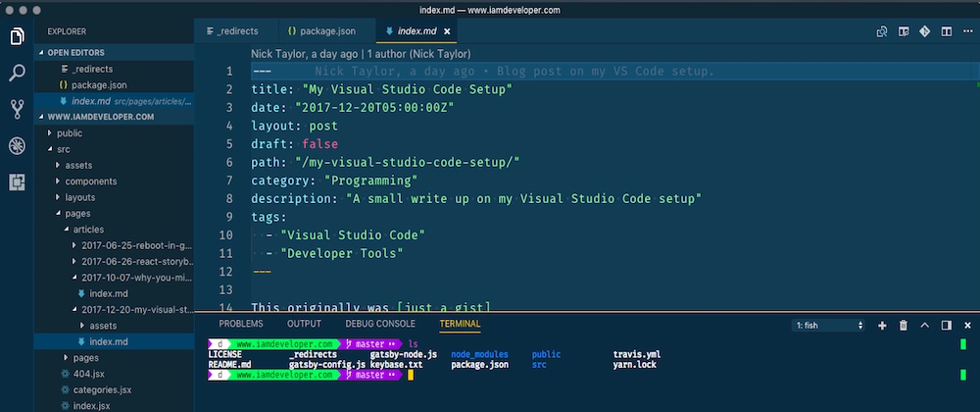
Task: Maximize the panel with the up chevron
Action: (x=925, y=325)
